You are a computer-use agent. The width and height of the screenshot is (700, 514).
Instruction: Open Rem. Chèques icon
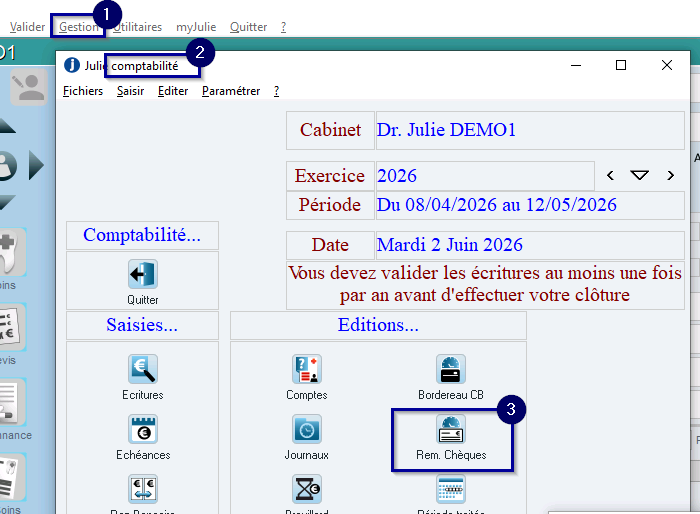coord(451,429)
